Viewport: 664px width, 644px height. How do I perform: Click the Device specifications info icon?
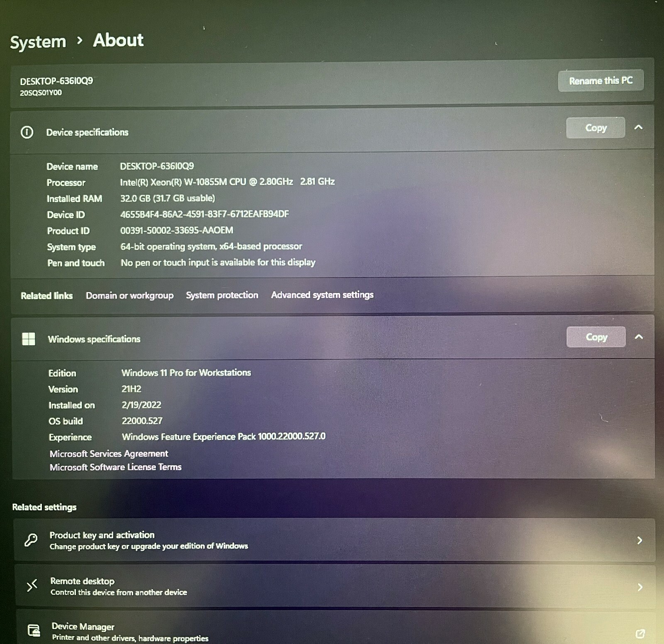[27, 132]
